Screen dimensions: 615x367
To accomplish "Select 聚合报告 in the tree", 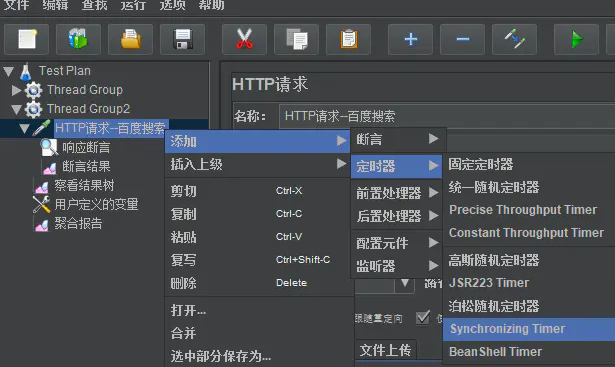I will click(78, 223).
